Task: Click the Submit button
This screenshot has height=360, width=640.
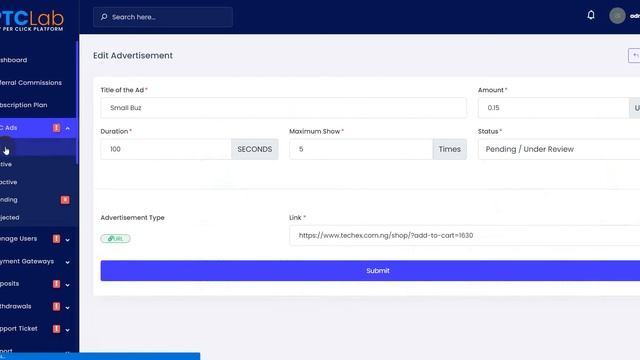Action: tap(370, 271)
